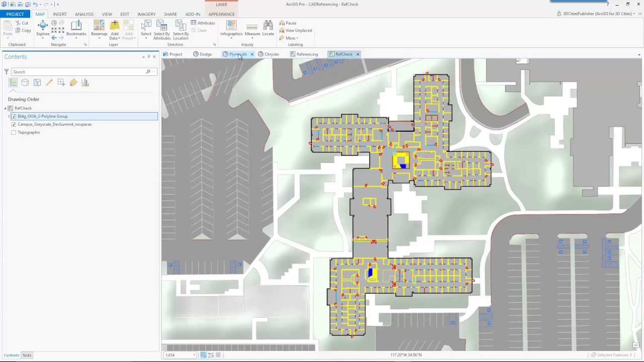Image resolution: width=644 pixels, height=362 pixels.
Task: Open the Selection group dialog launcher
Action: [x=215, y=45]
